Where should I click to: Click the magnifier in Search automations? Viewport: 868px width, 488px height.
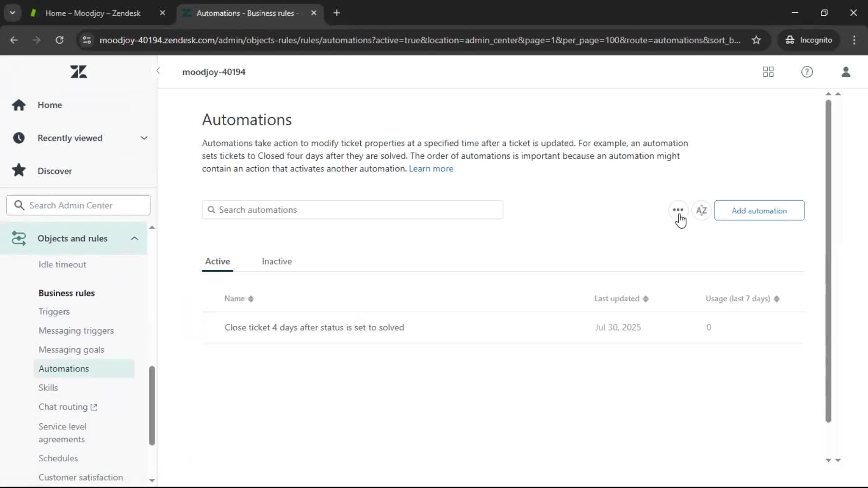point(211,210)
